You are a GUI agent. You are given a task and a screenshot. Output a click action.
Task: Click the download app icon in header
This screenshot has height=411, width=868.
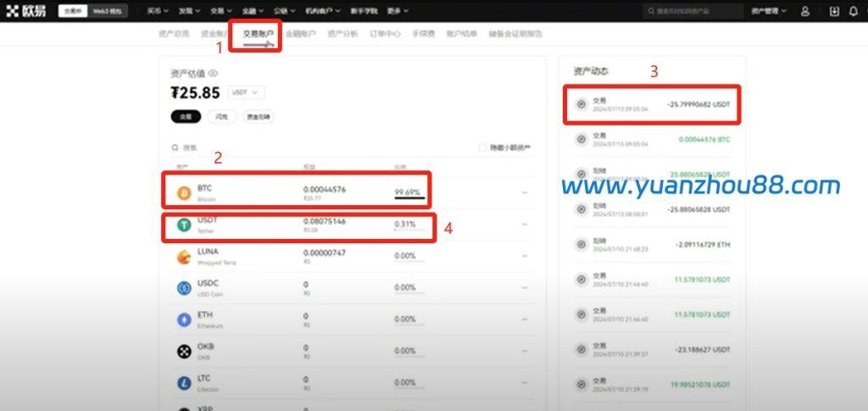[833, 11]
